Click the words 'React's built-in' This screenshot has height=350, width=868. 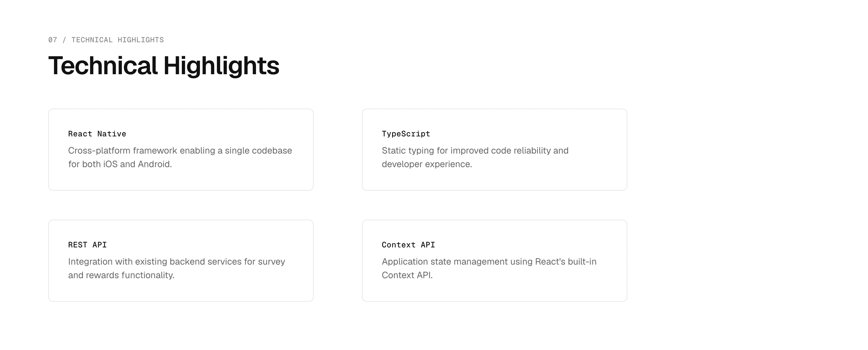point(566,262)
